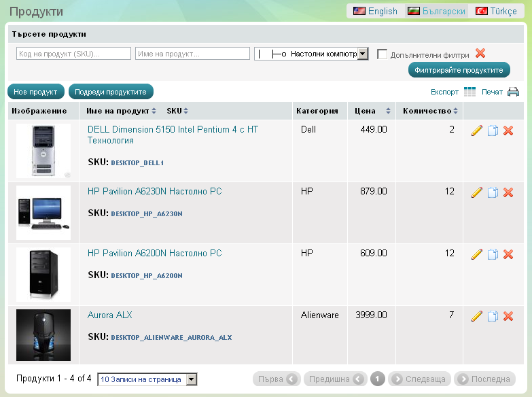Click the Нов продукт button
This screenshot has height=397, width=532.
point(36,92)
